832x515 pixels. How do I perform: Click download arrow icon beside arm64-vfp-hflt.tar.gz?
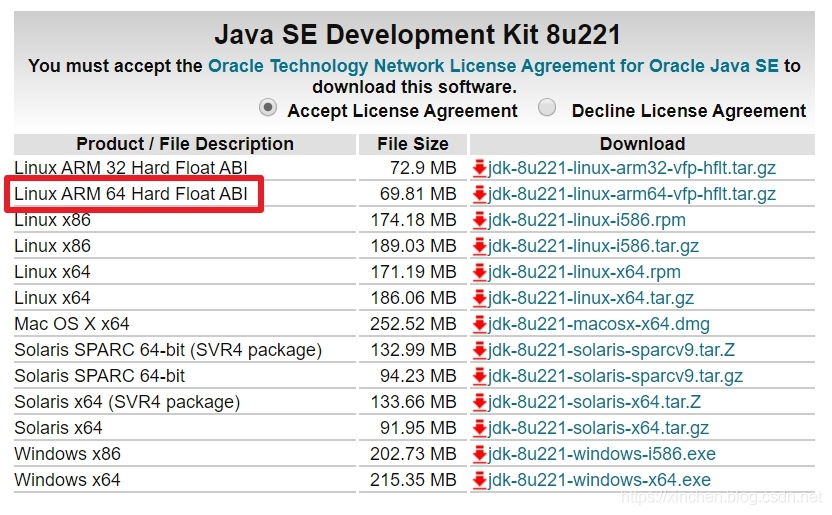tap(480, 194)
